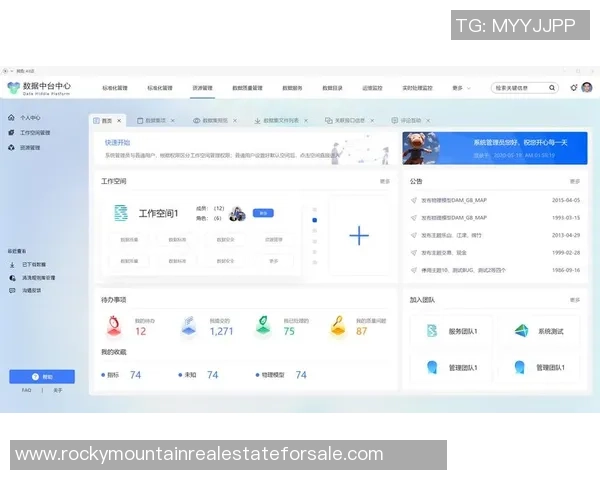Open 个人中心 in the sidebar

tap(30, 118)
